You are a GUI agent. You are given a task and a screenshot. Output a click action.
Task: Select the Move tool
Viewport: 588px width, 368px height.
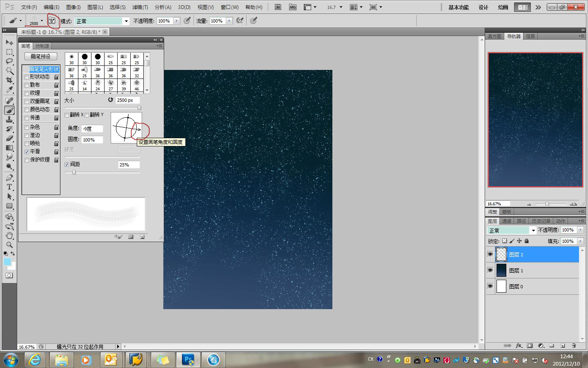[x=9, y=43]
